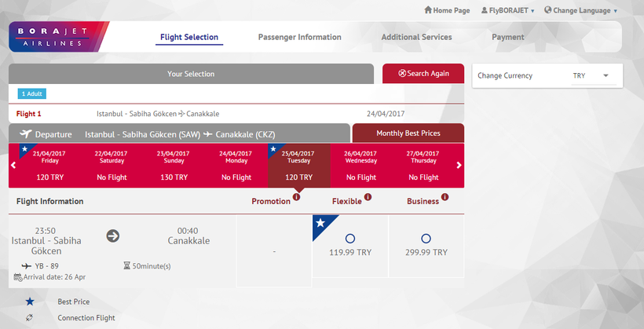
Task: Click the BoraJet Airlines logo
Action: click(57, 37)
